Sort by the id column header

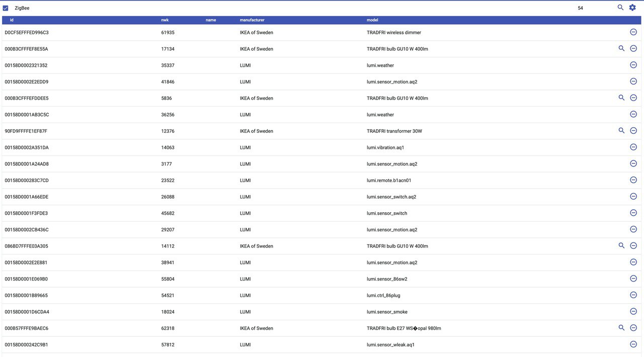click(12, 20)
